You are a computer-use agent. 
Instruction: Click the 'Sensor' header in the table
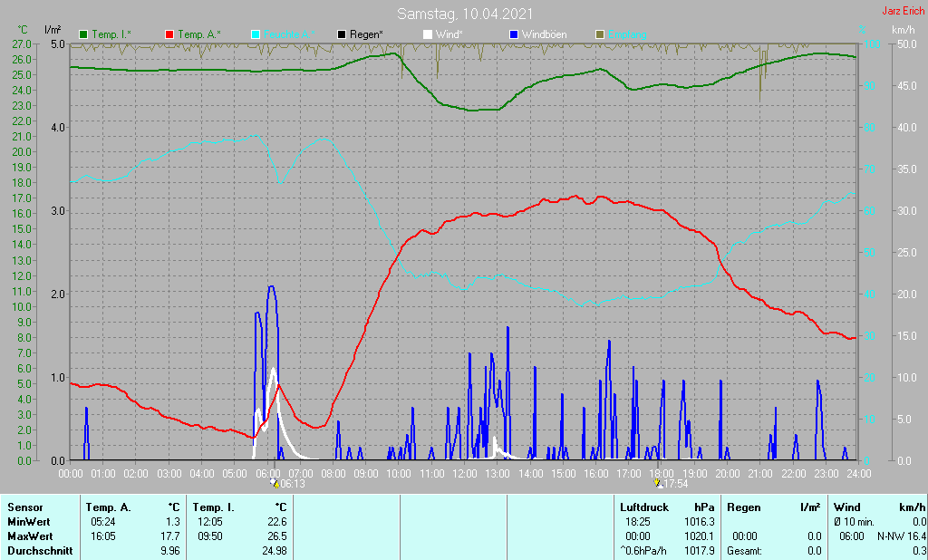coord(25,507)
